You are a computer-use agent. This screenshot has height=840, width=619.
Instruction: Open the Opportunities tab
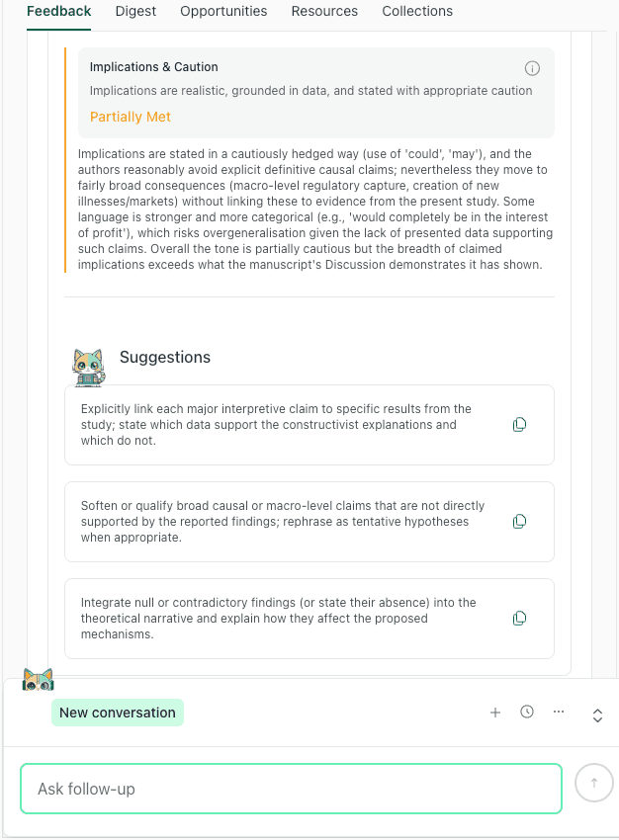[223, 11]
